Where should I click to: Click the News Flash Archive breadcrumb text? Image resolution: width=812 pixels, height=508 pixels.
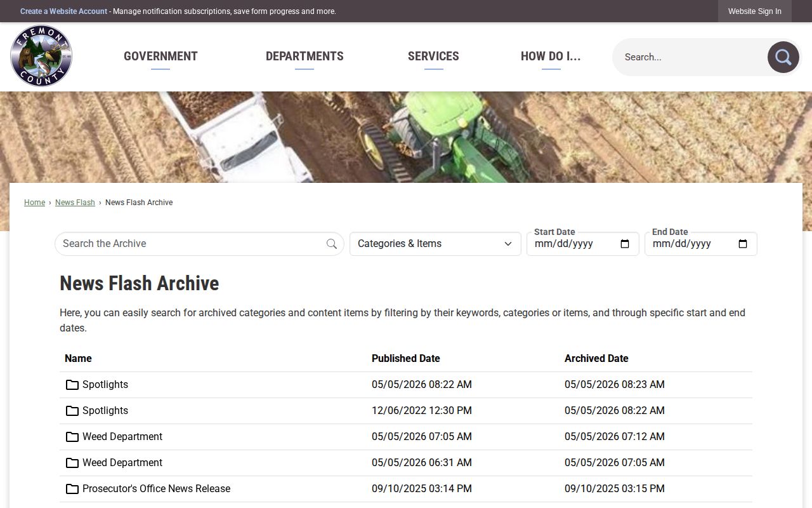(x=139, y=203)
